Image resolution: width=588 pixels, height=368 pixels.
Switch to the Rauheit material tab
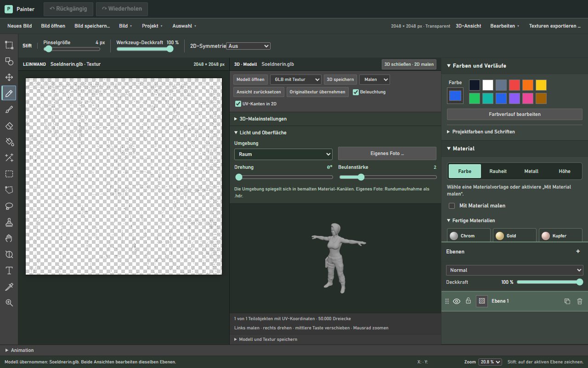click(498, 171)
